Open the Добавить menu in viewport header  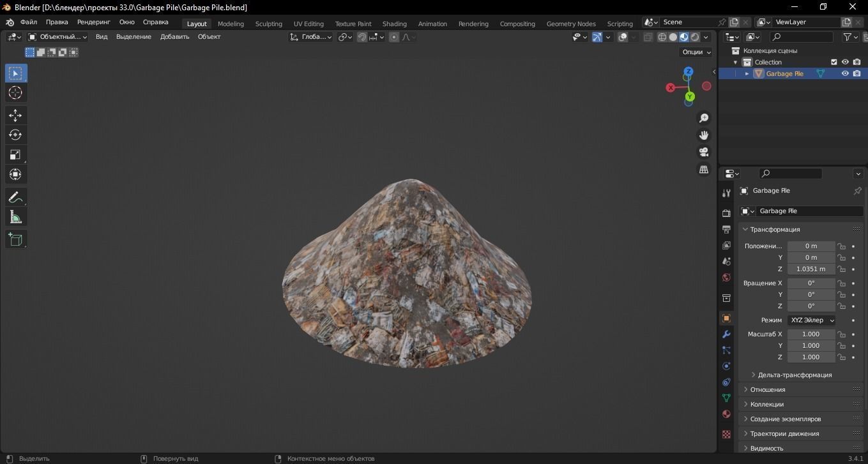tap(174, 37)
